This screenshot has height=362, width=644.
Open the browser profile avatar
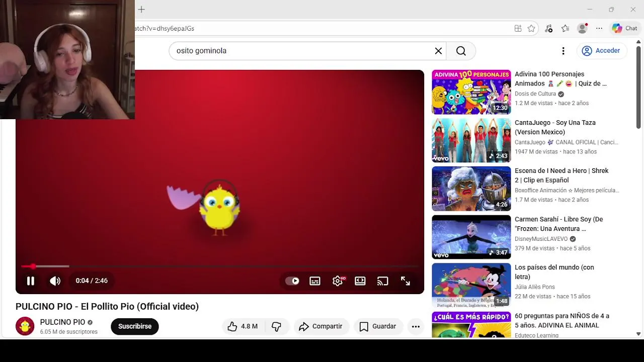coord(583,29)
